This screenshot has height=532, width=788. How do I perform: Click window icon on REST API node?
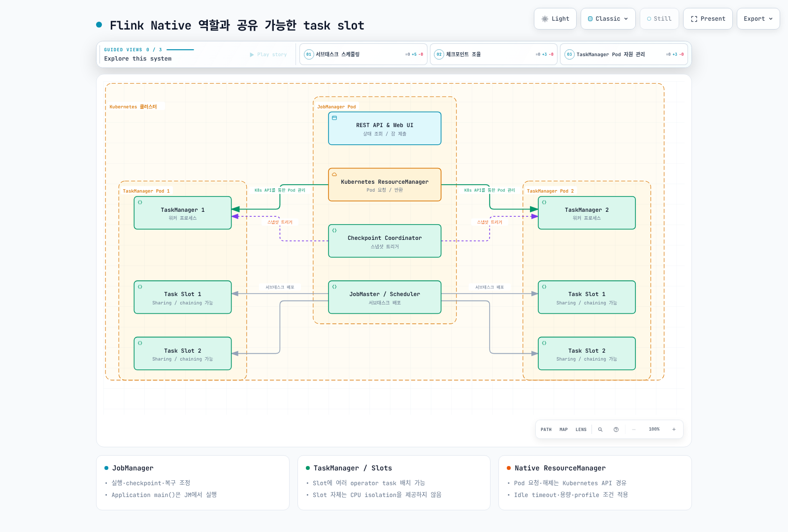click(334, 118)
